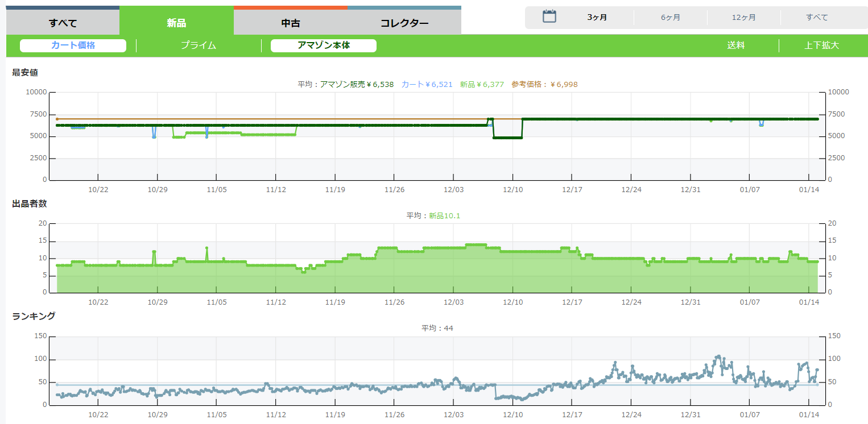
Task: Click the calendar icon beside period options
Action: (x=549, y=16)
